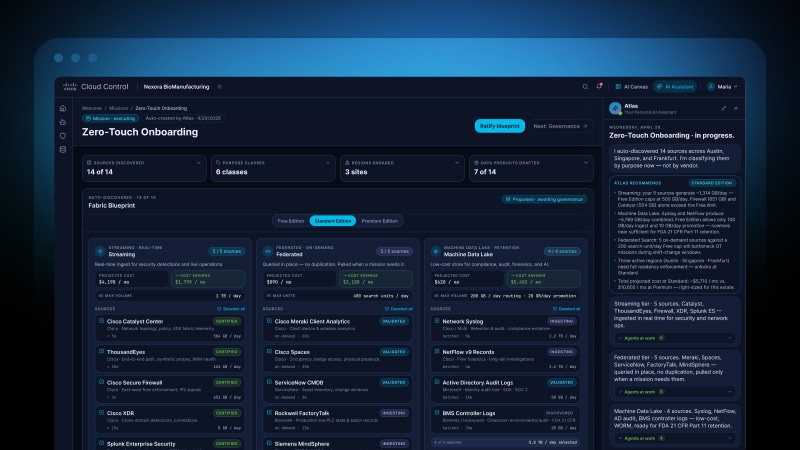Click Proposed awaiting governance badge
This screenshot has width=800, height=450.
click(x=544, y=199)
